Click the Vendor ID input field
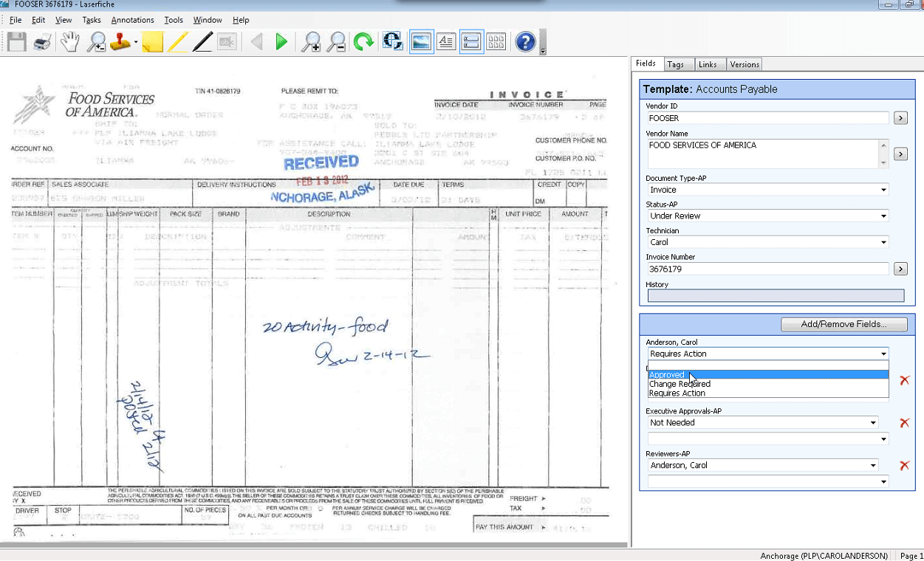Viewport: 924px width, 561px height. click(767, 118)
